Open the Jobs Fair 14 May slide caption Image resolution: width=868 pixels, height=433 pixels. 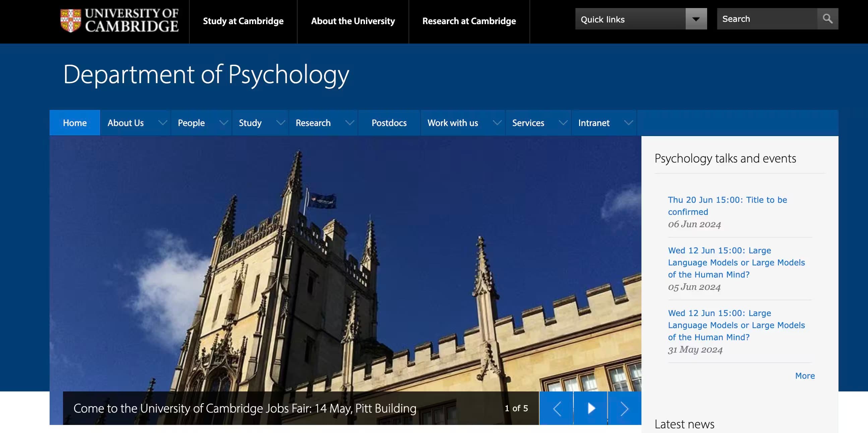[x=245, y=409]
